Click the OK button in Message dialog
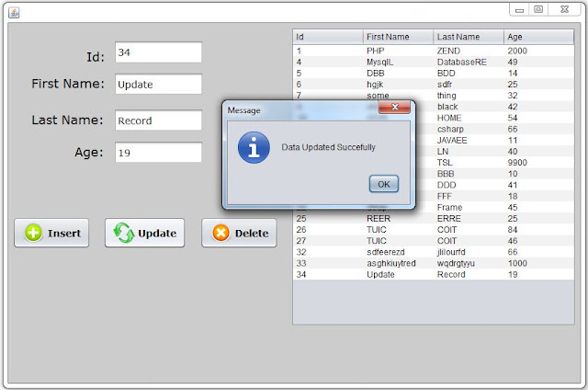The image size is (588, 390). click(384, 184)
